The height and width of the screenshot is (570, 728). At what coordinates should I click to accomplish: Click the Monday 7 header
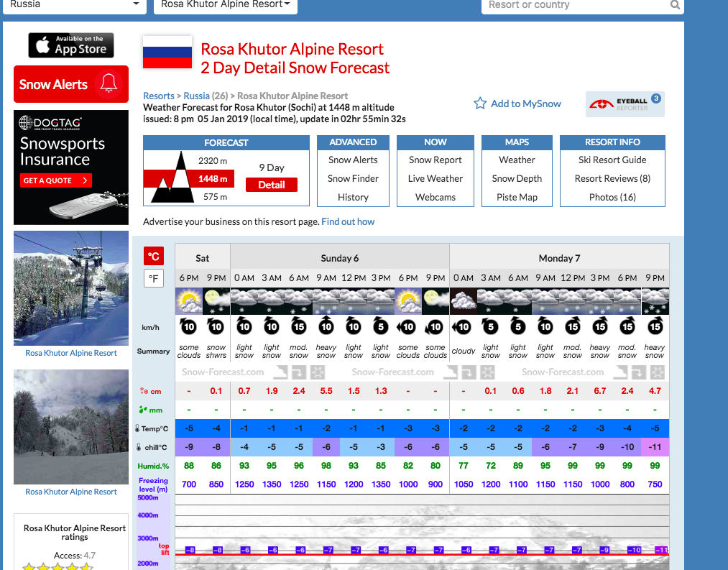559,258
